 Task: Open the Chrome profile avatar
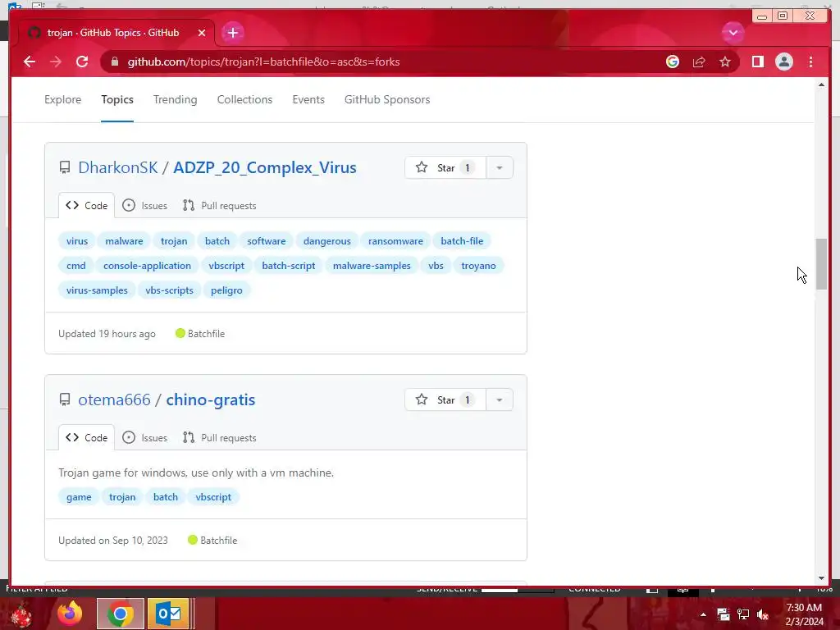point(783,62)
